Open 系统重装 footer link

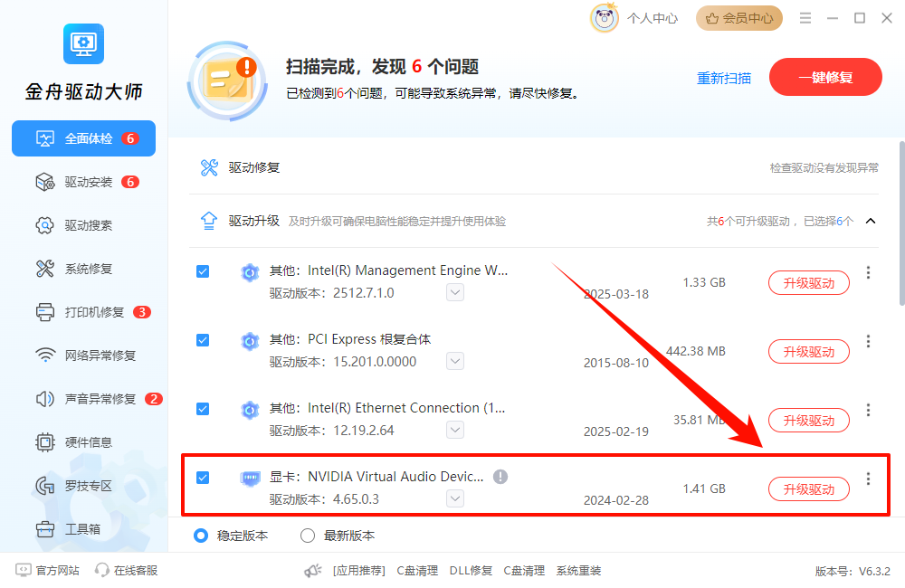click(578, 571)
